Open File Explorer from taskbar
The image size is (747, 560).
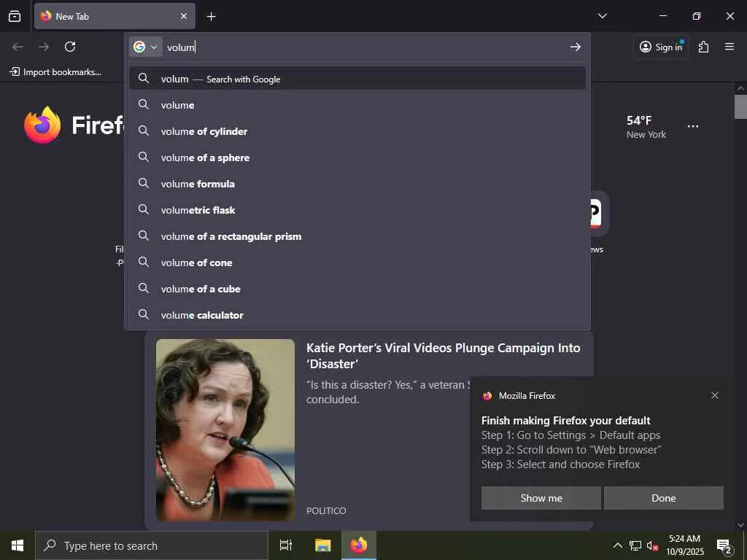coord(322,545)
